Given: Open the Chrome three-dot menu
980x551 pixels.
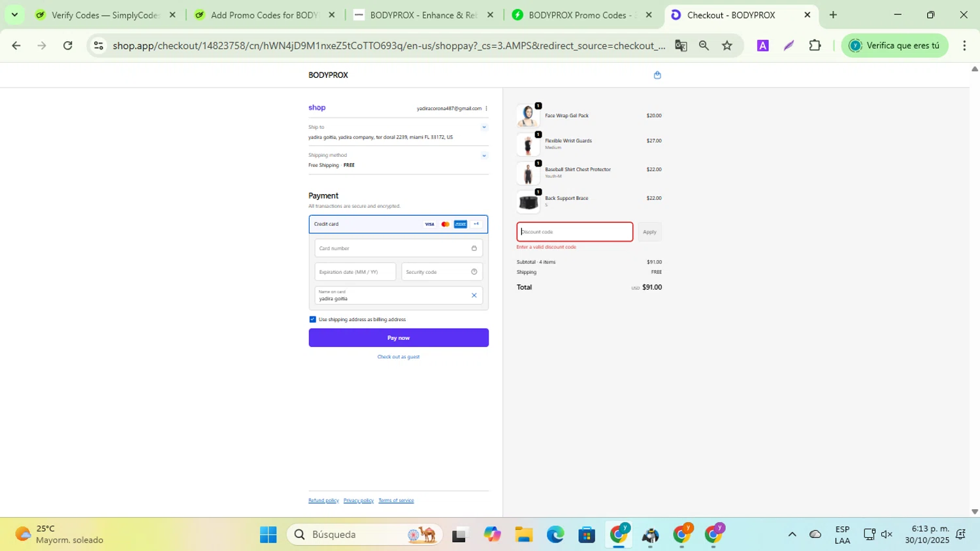Looking at the screenshot, I should pos(964,46).
